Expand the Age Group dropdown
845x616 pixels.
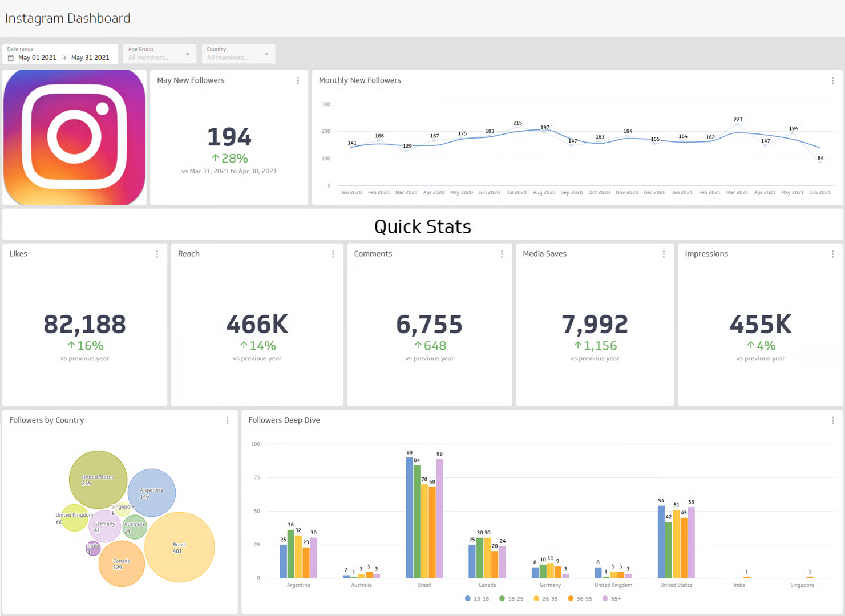[x=188, y=55]
